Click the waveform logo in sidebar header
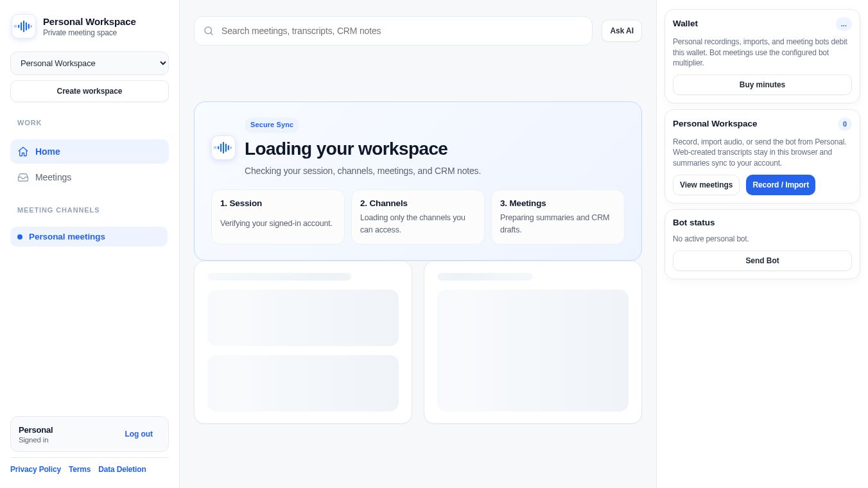This screenshot has height=488, width=868. click(24, 26)
